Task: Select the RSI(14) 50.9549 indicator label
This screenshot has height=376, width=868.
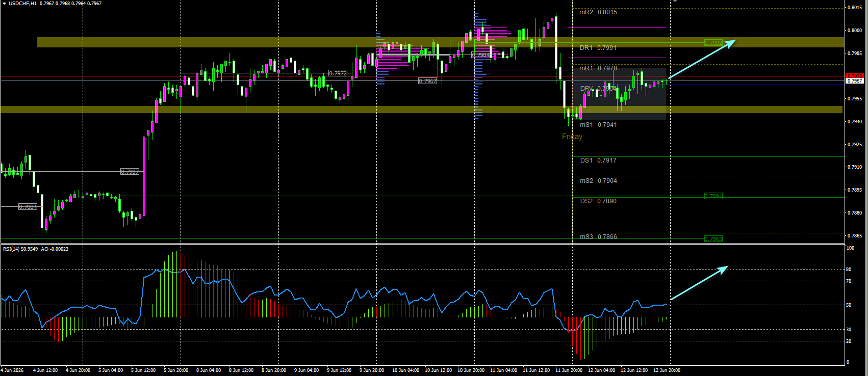Action: coord(20,249)
